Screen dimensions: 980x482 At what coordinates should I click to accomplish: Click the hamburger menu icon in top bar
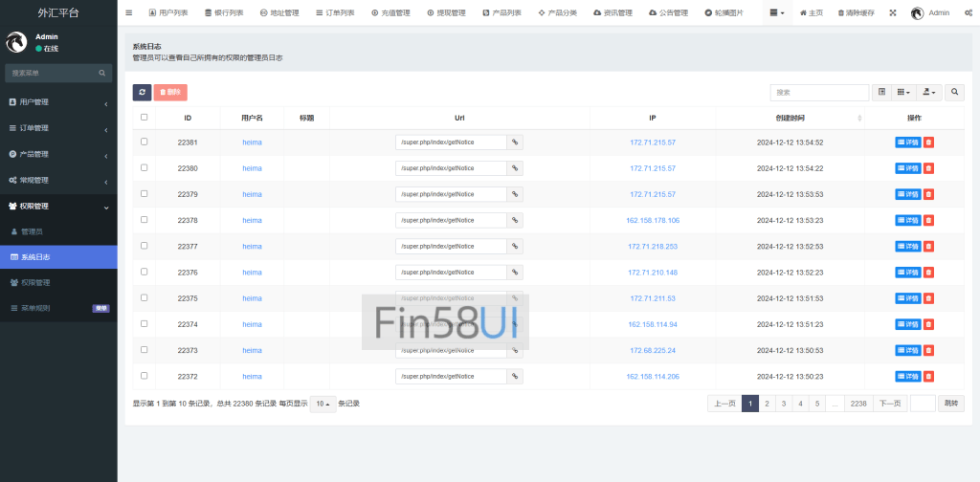point(129,12)
